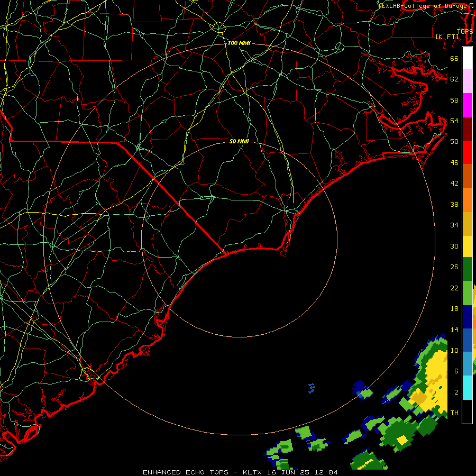Click the legend value 22

tap(454, 288)
